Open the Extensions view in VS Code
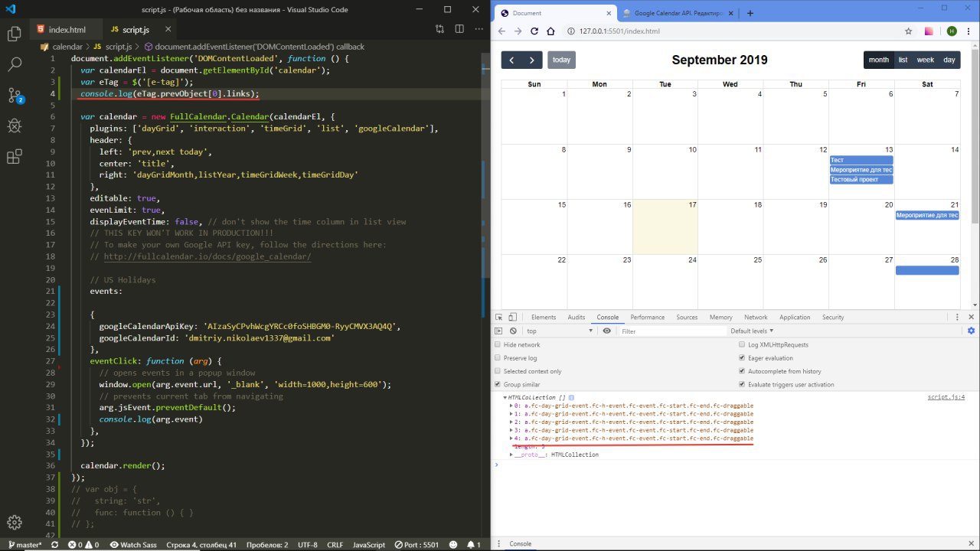The width and height of the screenshot is (980, 551). pos(14,157)
